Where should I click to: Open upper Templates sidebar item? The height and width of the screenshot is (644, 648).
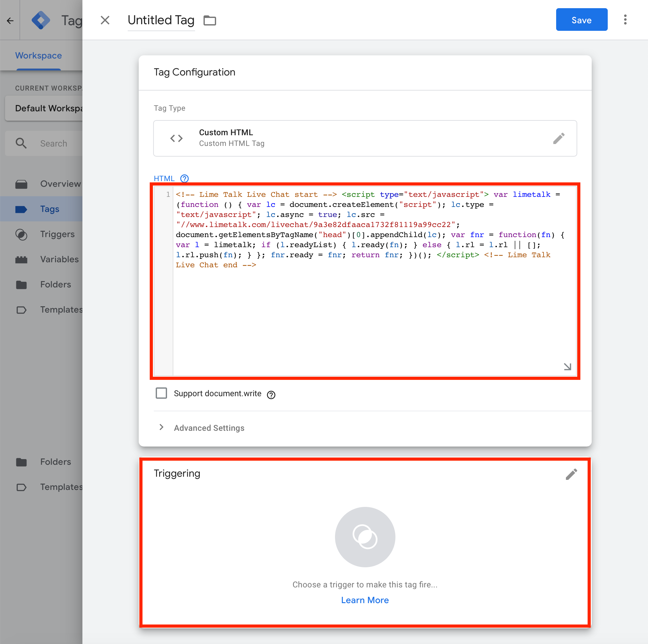click(x=41, y=309)
